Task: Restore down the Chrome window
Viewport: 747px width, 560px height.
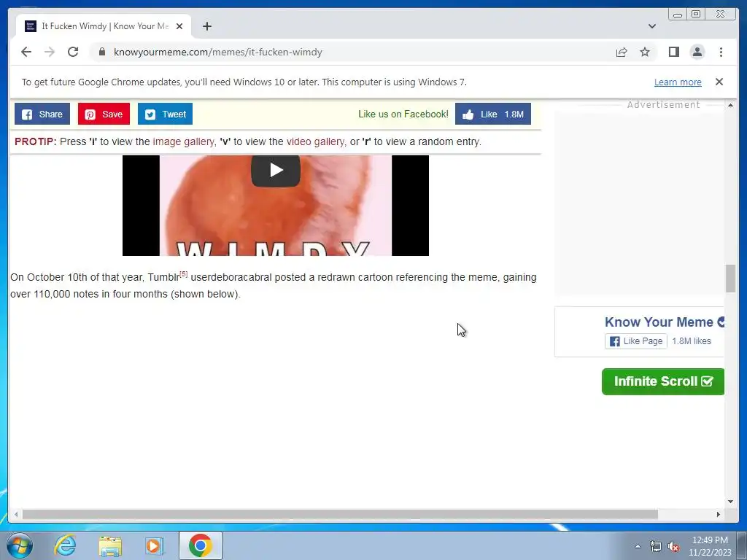Action: pyautogui.click(x=695, y=15)
